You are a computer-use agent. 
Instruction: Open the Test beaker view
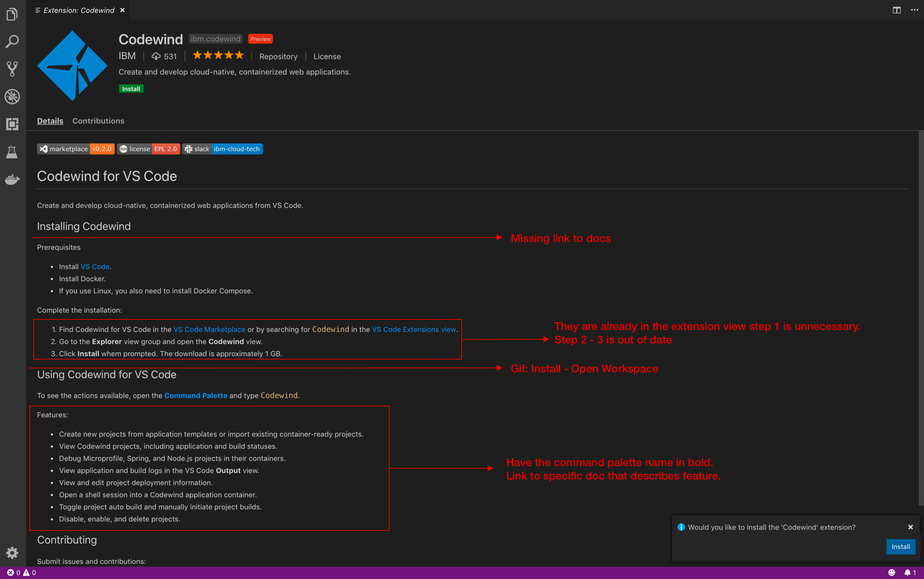[12, 151]
